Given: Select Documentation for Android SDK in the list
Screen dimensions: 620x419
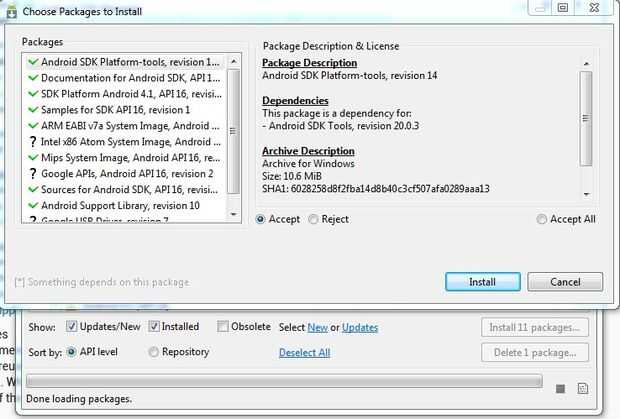Looking at the screenshot, I should coord(130,78).
